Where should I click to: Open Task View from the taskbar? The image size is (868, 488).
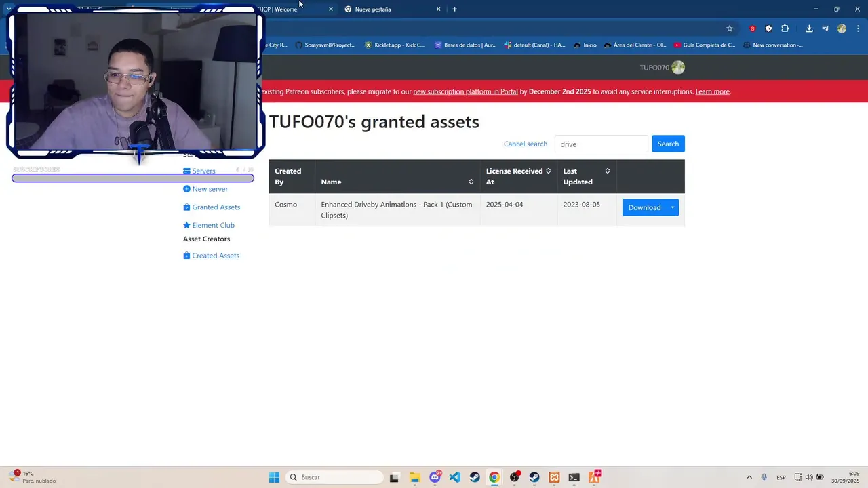click(394, 477)
